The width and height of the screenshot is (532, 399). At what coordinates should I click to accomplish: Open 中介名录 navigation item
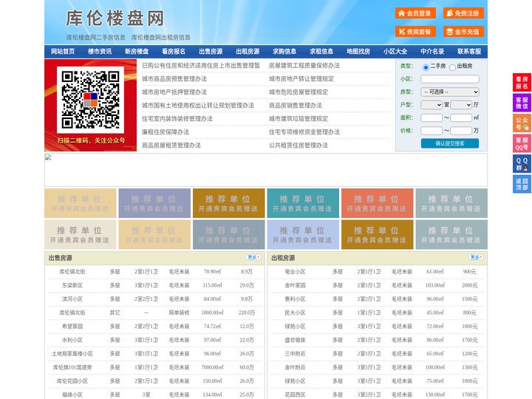[432, 52]
